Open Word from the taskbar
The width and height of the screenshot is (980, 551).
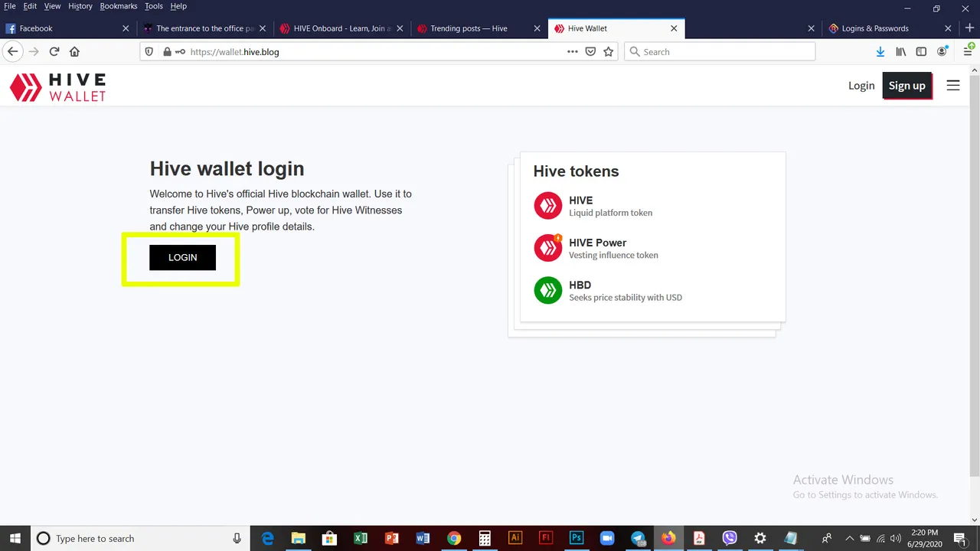pos(423,539)
